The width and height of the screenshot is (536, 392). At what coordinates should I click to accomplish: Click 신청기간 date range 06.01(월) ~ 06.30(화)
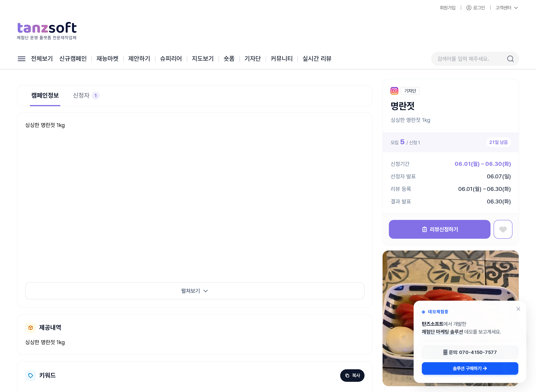483,164
